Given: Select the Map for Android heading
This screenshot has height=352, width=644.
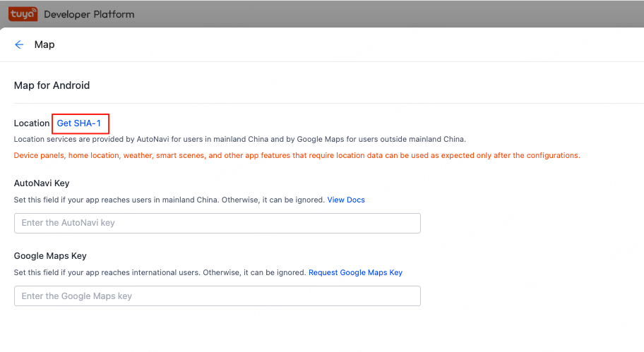Looking at the screenshot, I should [52, 85].
